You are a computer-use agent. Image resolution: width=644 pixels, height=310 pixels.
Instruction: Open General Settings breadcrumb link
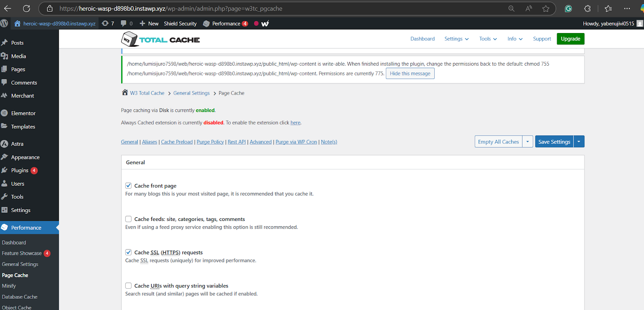pos(192,93)
